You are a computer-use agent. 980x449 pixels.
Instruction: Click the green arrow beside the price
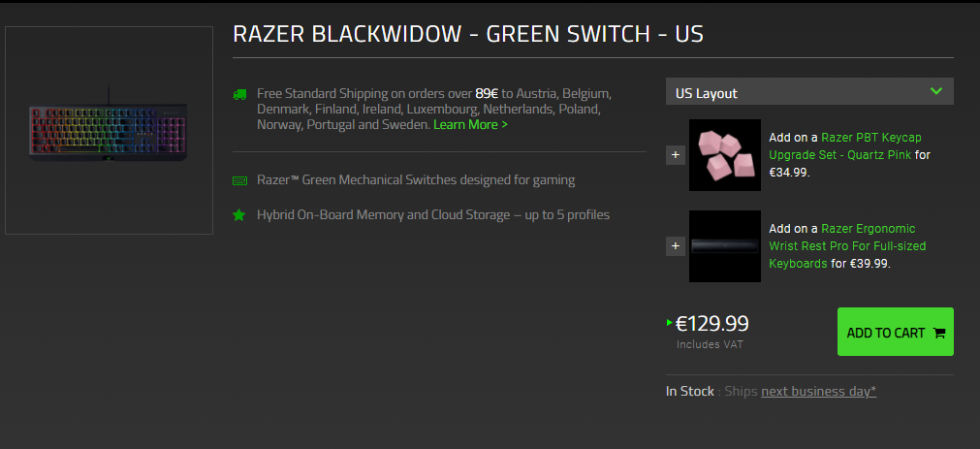[x=669, y=322]
